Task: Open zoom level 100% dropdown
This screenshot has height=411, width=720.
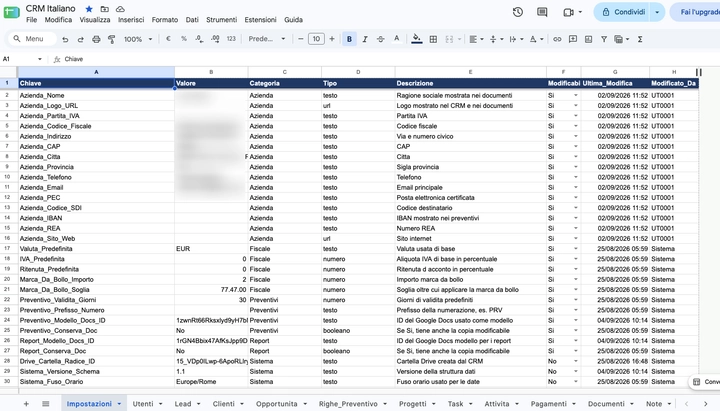Action: point(138,39)
